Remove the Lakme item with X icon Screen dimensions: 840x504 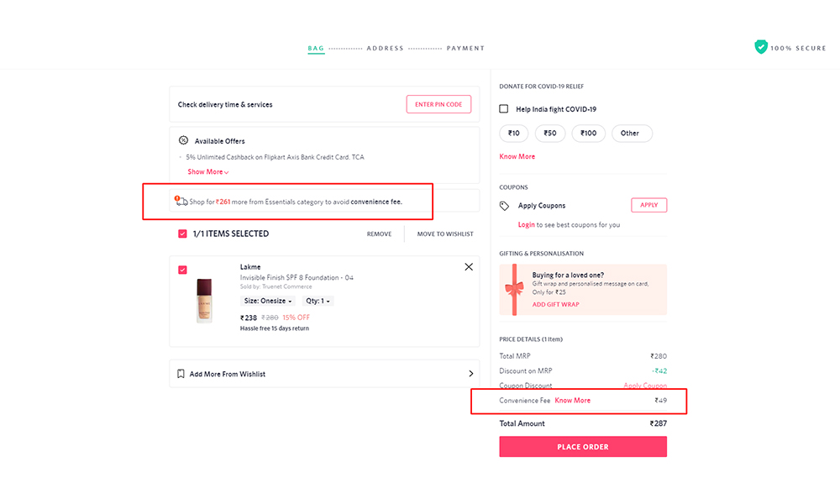pos(469,267)
